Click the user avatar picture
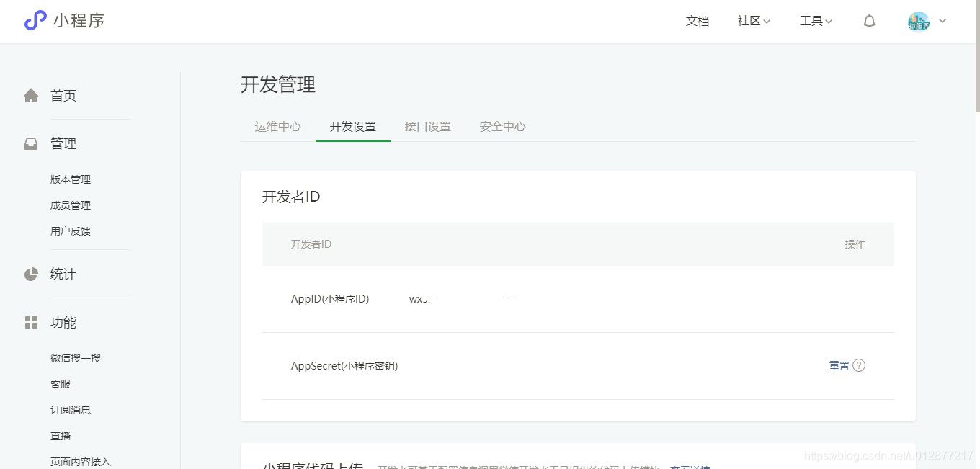The width and height of the screenshot is (980, 469). pos(919,21)
